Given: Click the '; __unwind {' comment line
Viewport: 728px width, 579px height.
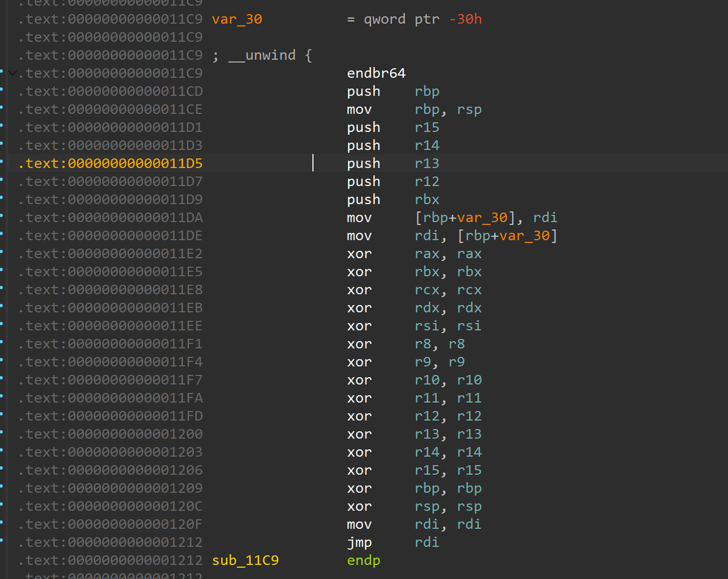Looking at the screenshot, I should [262, 55].
